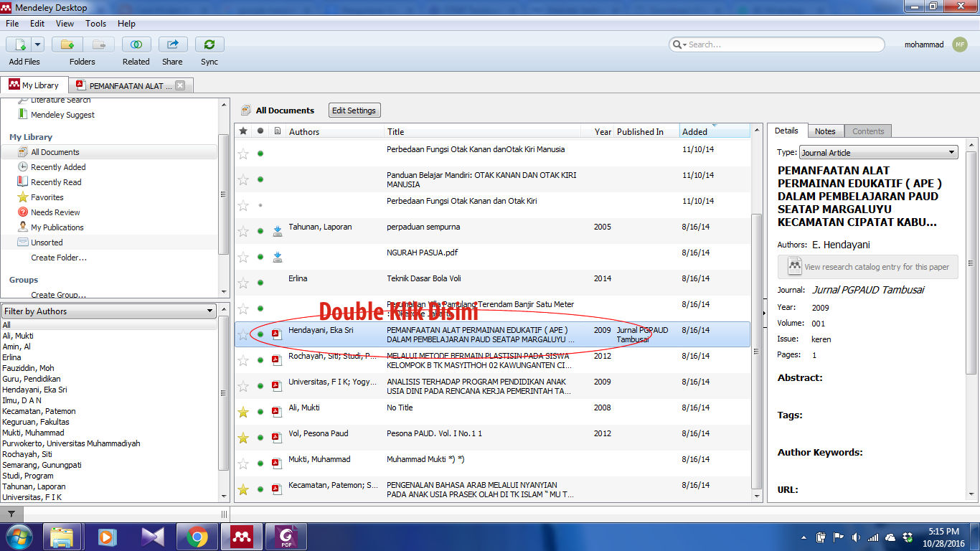Image resolution: width=980 pixels, height=551 pixels.
Task: Close the PEMANFAATAN ALAT tab
Action: pos(180,85)
